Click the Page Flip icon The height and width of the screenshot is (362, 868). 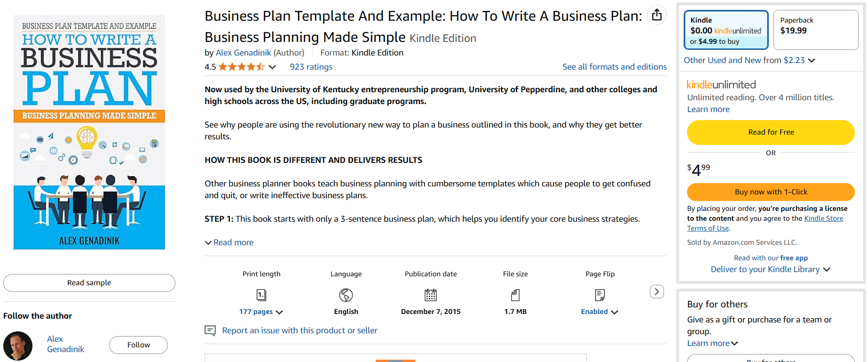pos(600,295)
